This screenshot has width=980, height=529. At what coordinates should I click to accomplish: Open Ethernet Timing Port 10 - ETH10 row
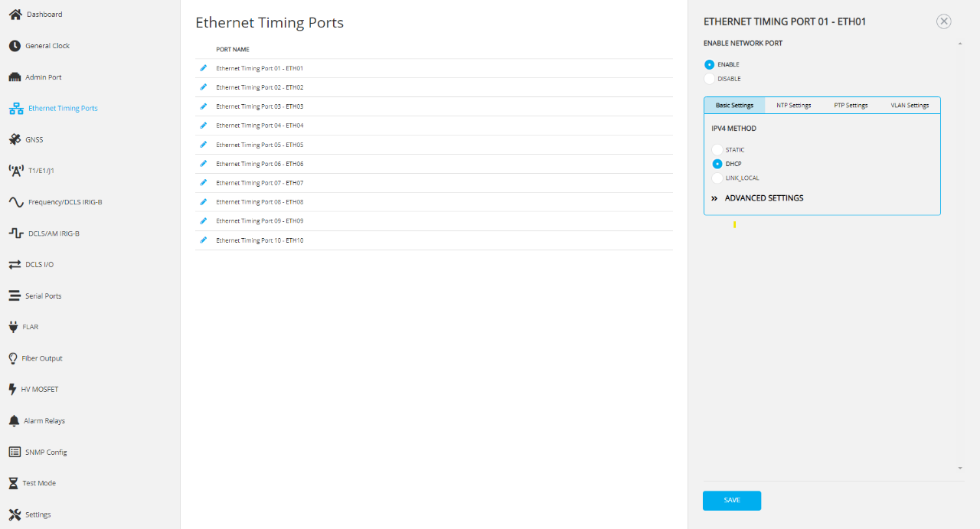(x=260, y=240)
